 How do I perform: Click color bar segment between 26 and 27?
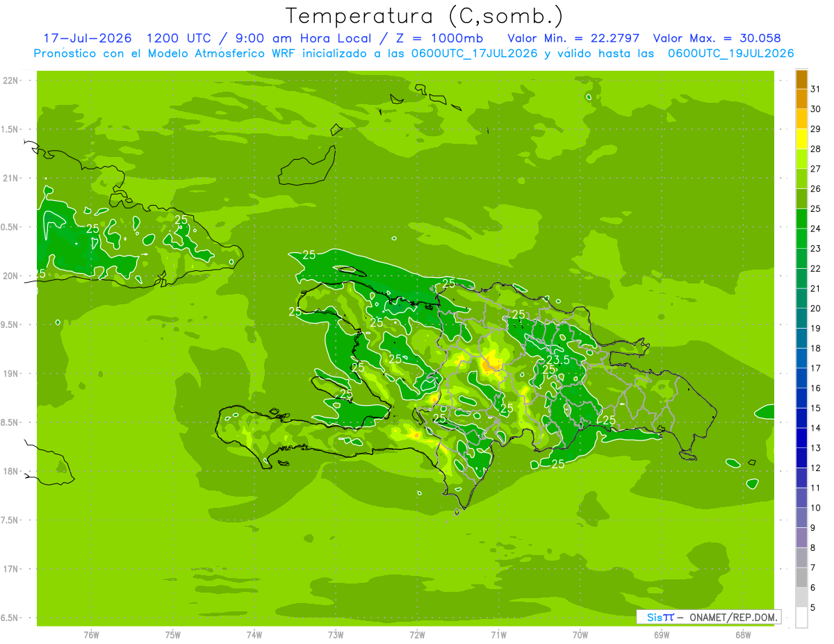801,179
